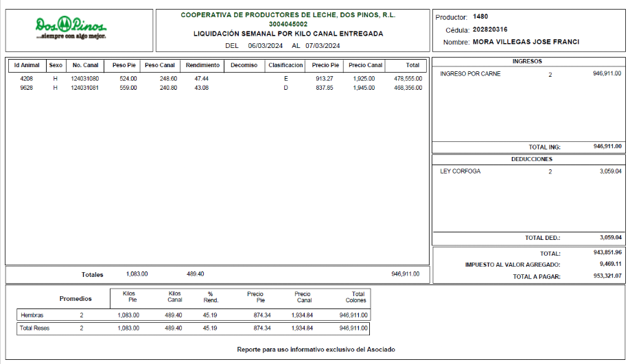
Task: Click the INGRESOS section header
Action: [527, 62]
